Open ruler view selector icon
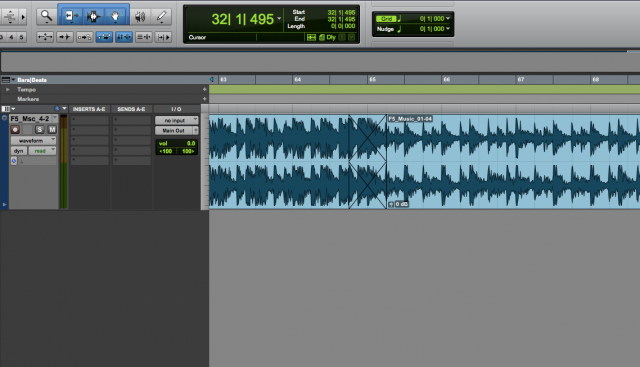 (x=6, y=80)
